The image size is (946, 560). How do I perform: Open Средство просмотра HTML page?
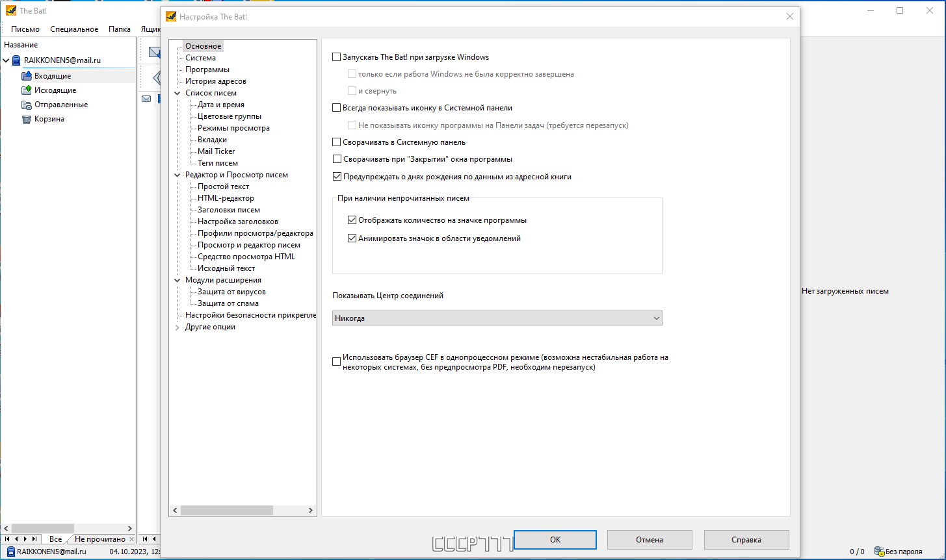(246, 257)
